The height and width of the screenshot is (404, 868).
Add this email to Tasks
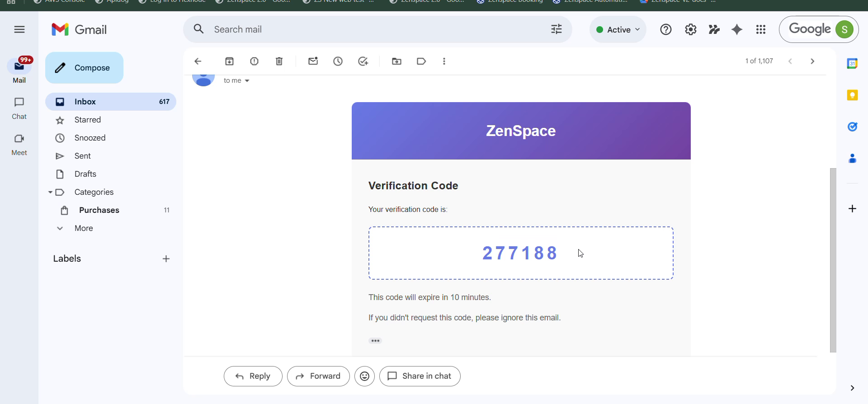click(x=363, y=61)
